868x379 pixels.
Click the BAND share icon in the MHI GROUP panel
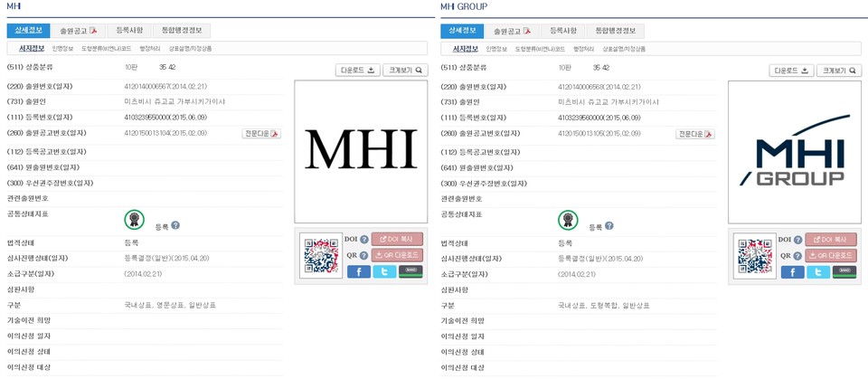tap(844, 271)
